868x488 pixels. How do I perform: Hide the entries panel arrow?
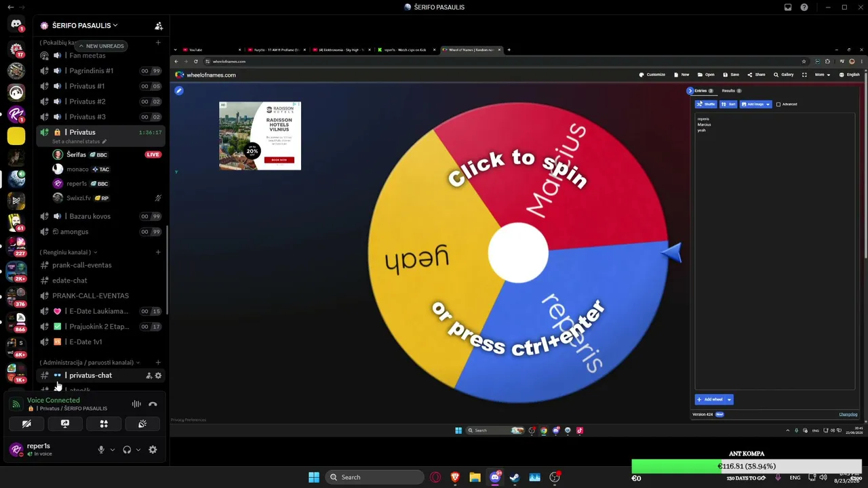pos(690,91)
